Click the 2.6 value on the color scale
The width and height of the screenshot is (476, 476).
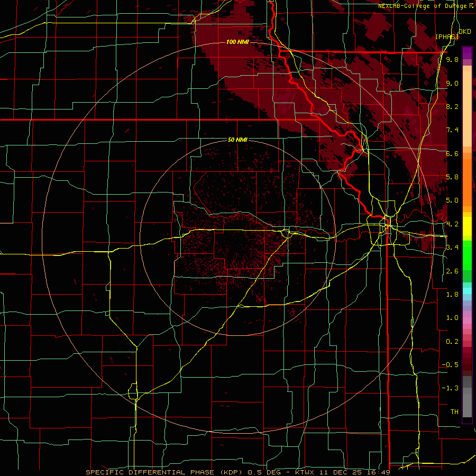pyautogui.click(x=452, y=271)
